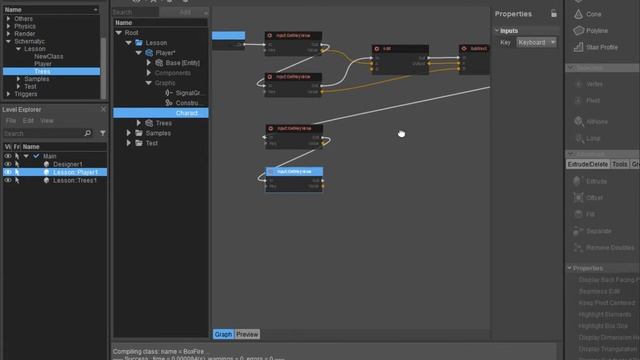Toggle visibility of Designer1

pos(8,164)
